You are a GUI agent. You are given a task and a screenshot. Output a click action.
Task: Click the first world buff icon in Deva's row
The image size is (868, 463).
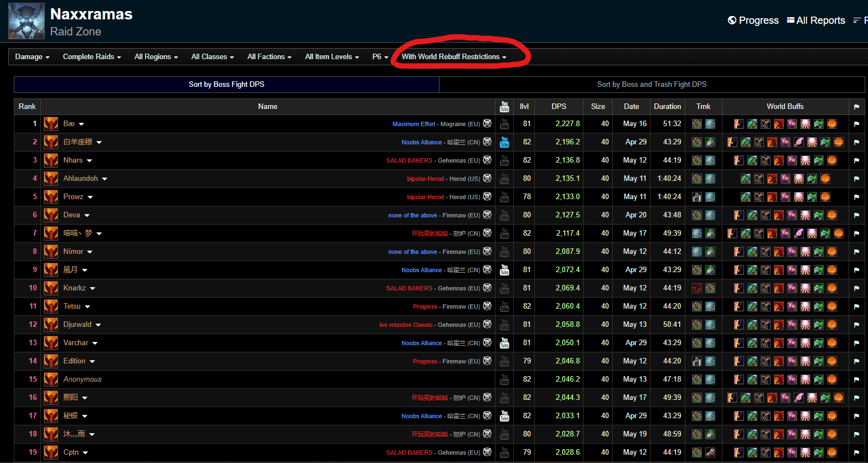coord(739,215)
